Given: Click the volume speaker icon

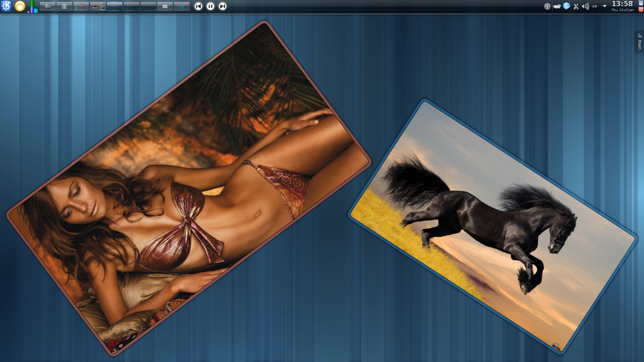Looking at the screenshot, I should tap(585, 6).
